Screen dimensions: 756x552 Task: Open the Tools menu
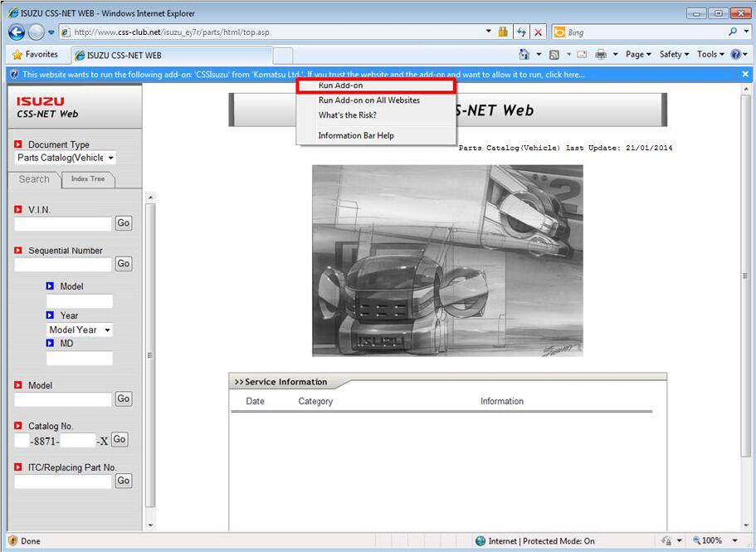pos(710,55)
